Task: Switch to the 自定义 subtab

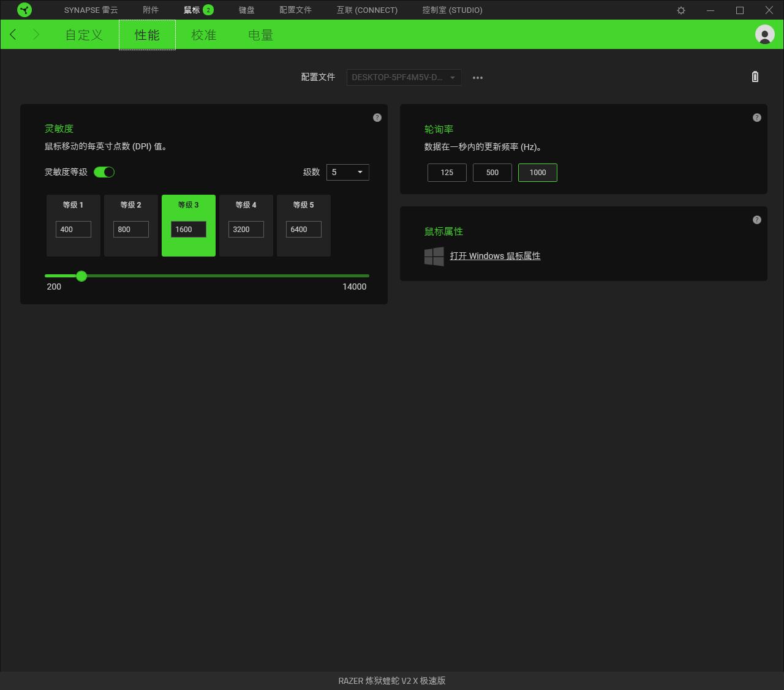Action: 85,35
